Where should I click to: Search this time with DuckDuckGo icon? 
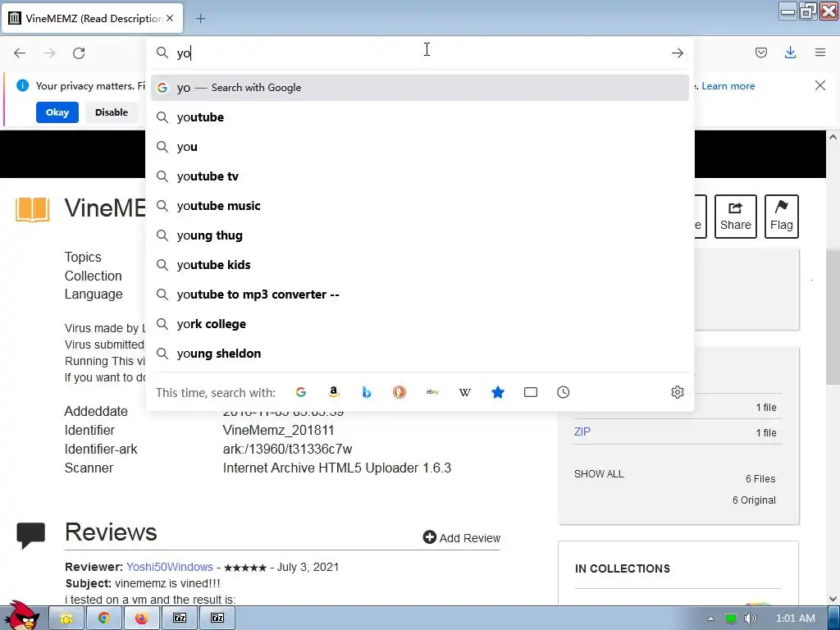(x=399, y=392)
